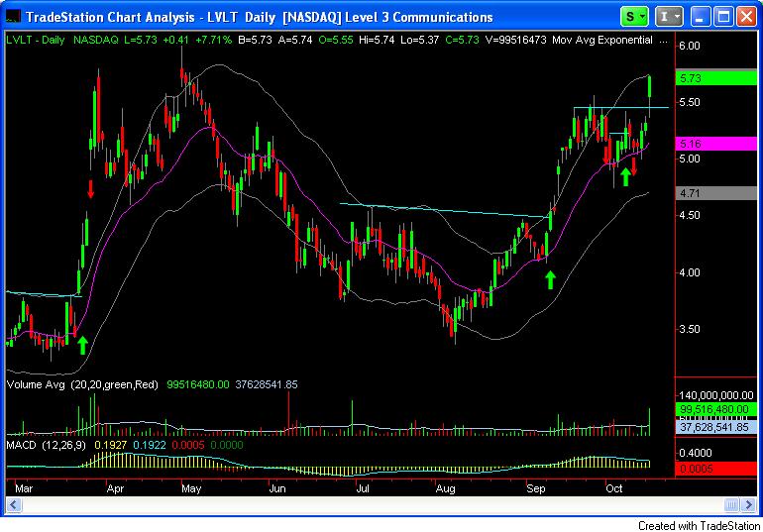This screenshot has height=532, width=763.
Task: Click the '0.4000' MACD axis label
Action: (x=696, y=453)
